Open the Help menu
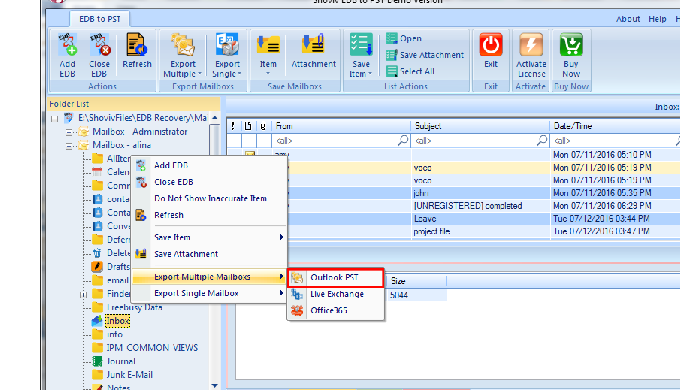The image size is (680, 390). point(657,19)
